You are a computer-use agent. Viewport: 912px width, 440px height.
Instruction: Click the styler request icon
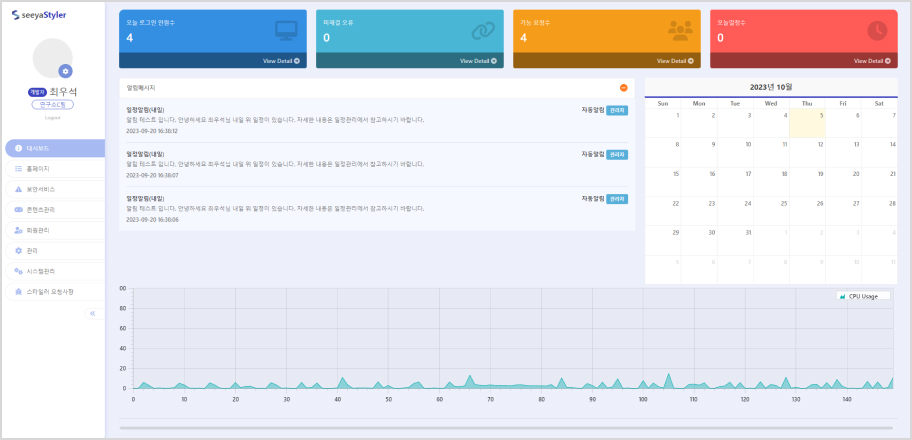tap(19, 292)
